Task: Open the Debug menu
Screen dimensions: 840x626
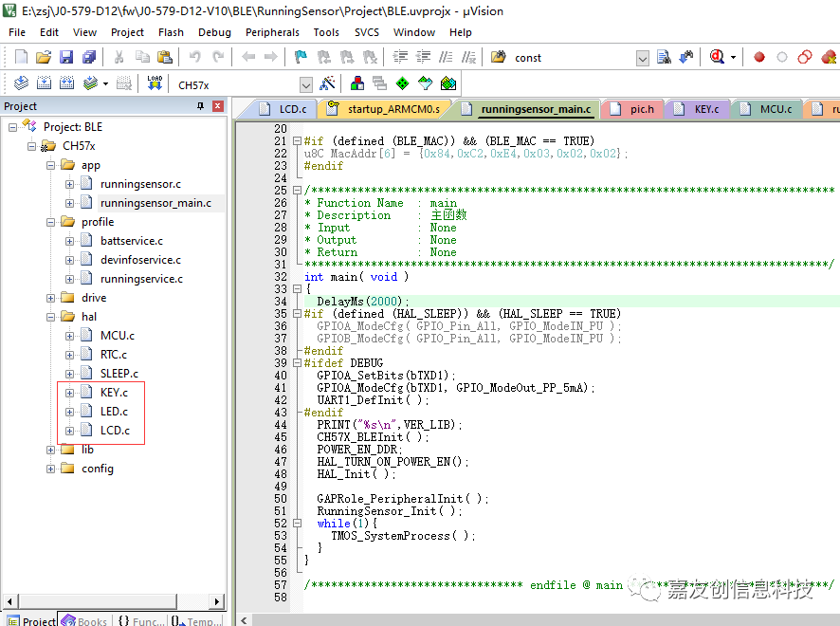Action: click(214, 32)
